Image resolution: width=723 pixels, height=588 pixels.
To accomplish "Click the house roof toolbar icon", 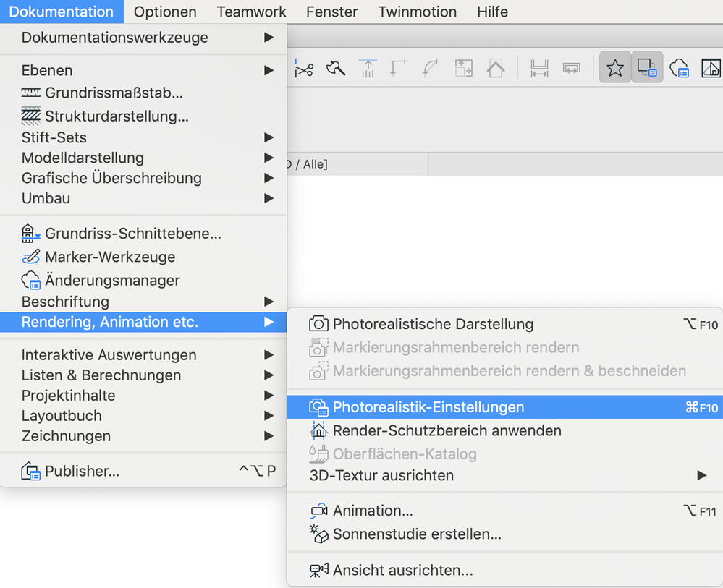I will 495,69.
